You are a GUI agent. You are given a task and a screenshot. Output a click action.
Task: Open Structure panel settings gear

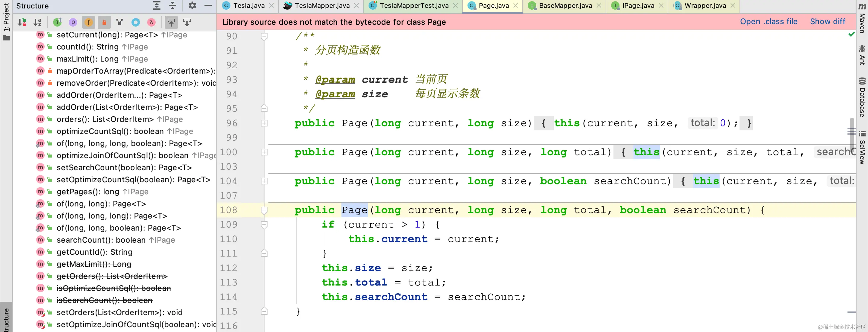click(x=192, y=5)
